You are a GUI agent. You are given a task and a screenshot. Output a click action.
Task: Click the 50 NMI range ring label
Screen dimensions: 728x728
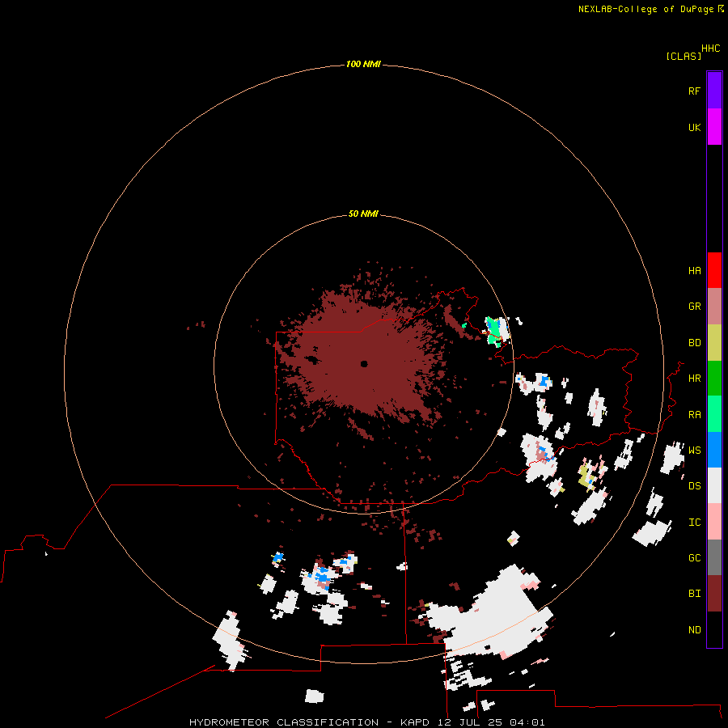pos(363,214)
